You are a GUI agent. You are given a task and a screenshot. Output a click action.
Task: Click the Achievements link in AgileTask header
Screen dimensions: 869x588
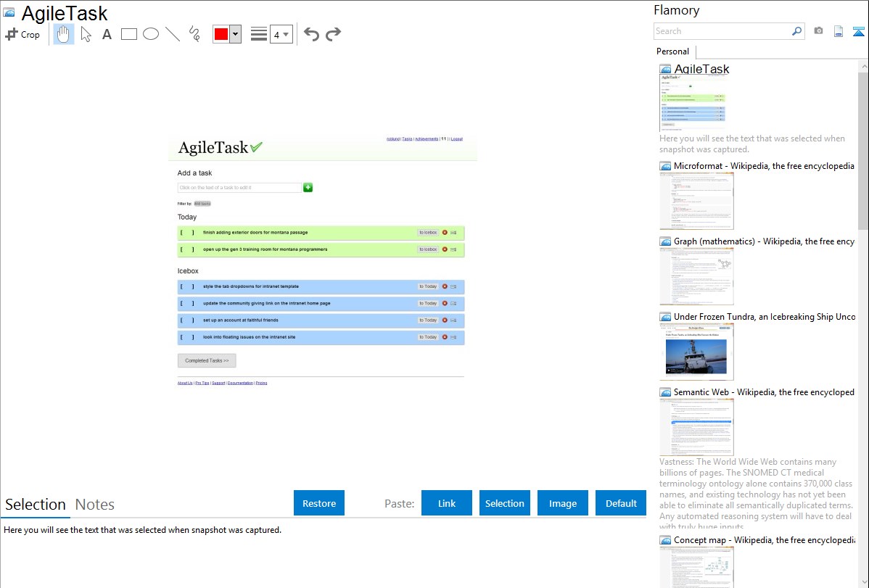click(427, 139)
